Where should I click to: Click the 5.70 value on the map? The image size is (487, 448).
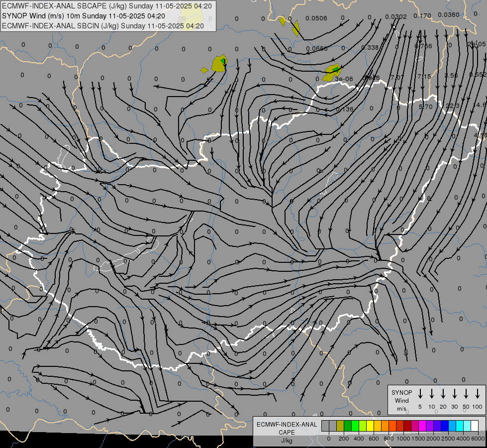tap(425, 107)
